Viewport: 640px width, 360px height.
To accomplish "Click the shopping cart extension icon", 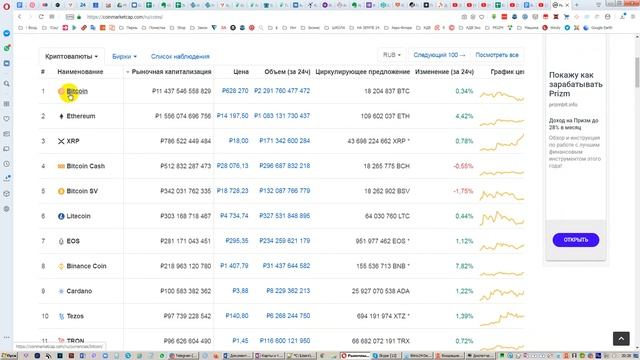I will (x=566, y=17).
